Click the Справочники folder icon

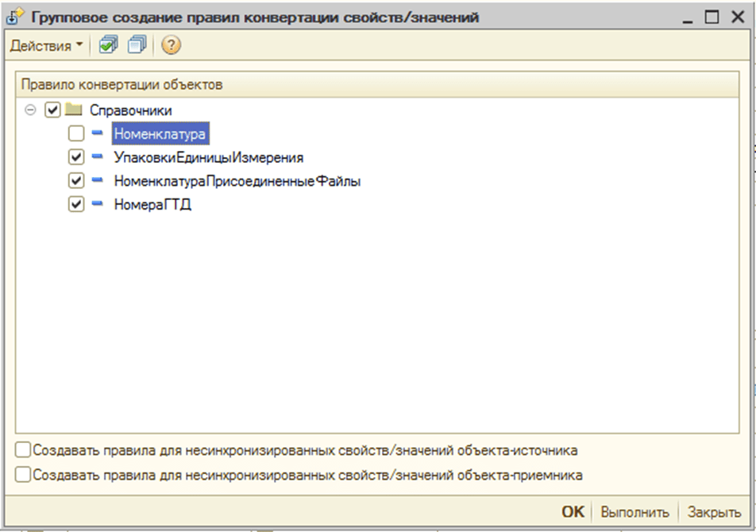pos(74,110)
